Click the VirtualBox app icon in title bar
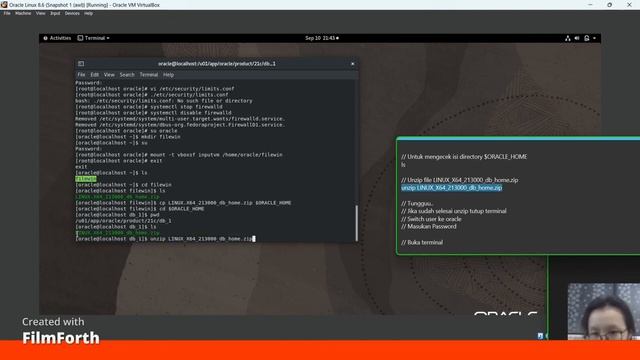This screenshot has width=640, height=360. pyautogui.click(x=4, y=4)
